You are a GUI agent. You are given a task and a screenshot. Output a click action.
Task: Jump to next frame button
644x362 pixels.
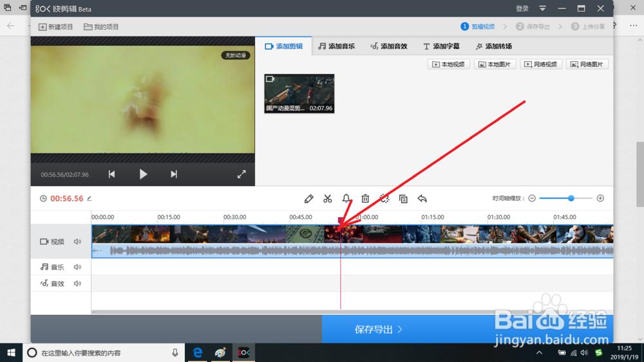coord(174,174)
